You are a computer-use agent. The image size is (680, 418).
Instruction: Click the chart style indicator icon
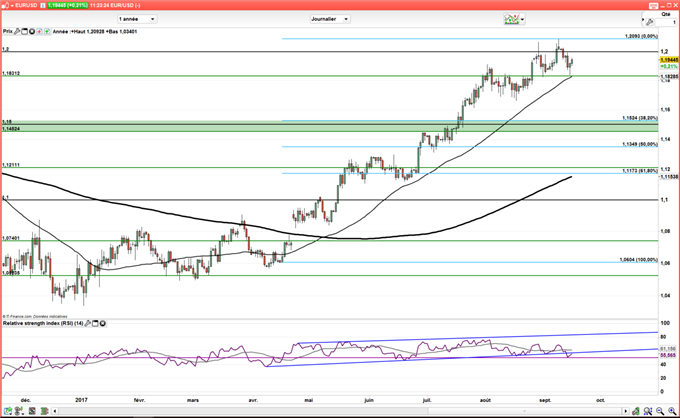click(x=512, y=19)
